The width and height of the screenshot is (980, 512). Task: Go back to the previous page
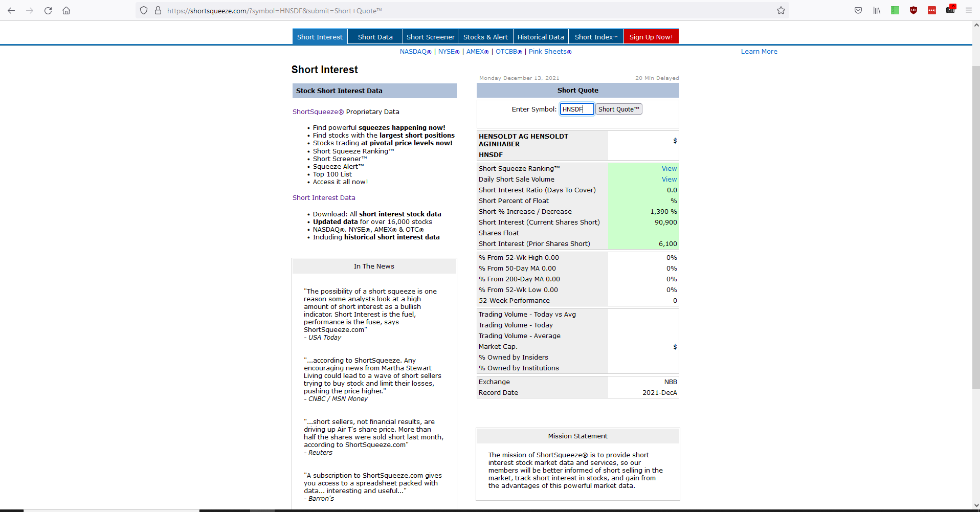11,10
